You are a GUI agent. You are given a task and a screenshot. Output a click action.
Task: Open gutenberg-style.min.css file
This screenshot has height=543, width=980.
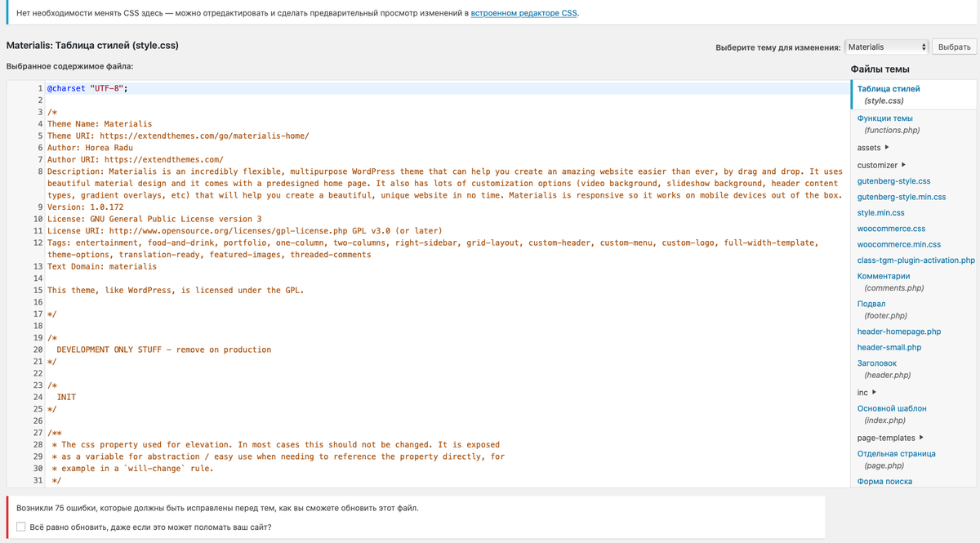pyautogui.click(x=902, y=197)
